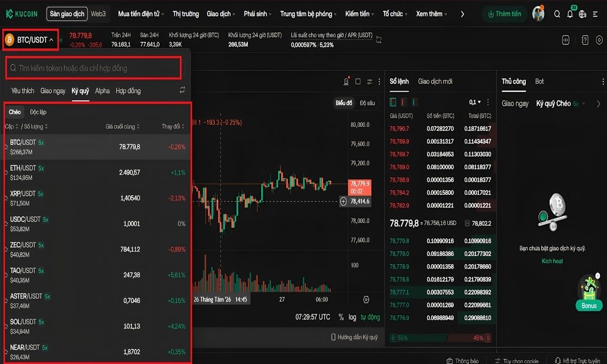
Task: Select the Alpha tab
Action: (x=102, y=90)
